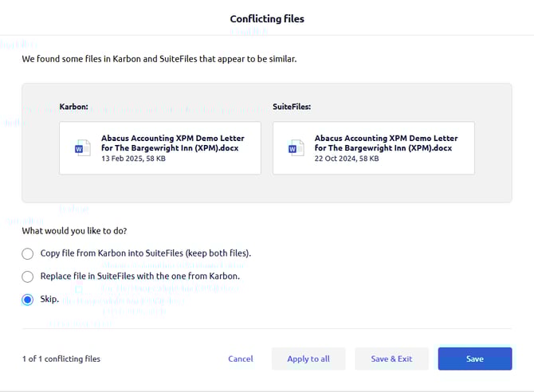Click the Word document icon under SuiteFiles
Image resolution: width=534 pixels, height=392 pixels.
(296, 148)
